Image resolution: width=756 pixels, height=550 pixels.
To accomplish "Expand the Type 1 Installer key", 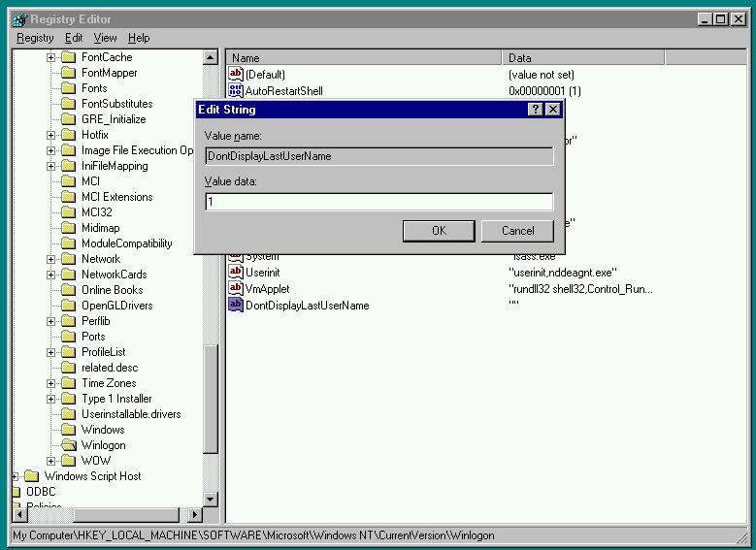I will click(x=50, y=399).
